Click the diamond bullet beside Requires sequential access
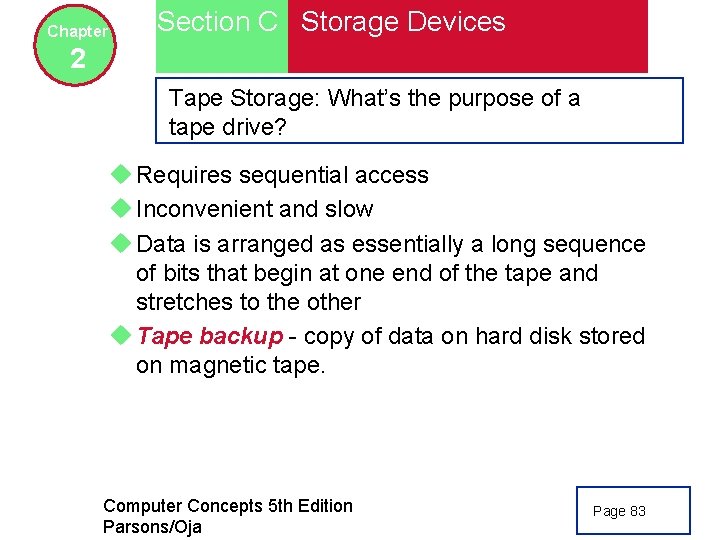Image resolution: width=720 pixels, height=540 pixels. click(121, 174)
